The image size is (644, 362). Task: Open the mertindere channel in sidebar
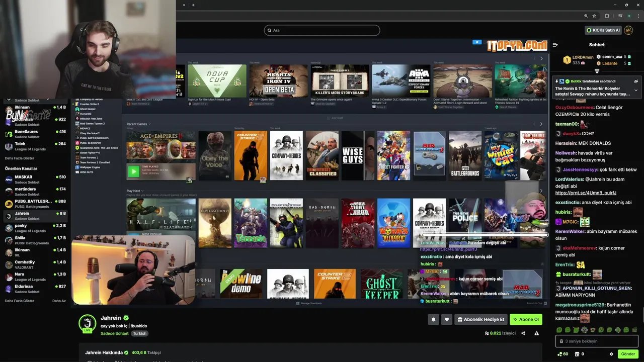(35, 192)
